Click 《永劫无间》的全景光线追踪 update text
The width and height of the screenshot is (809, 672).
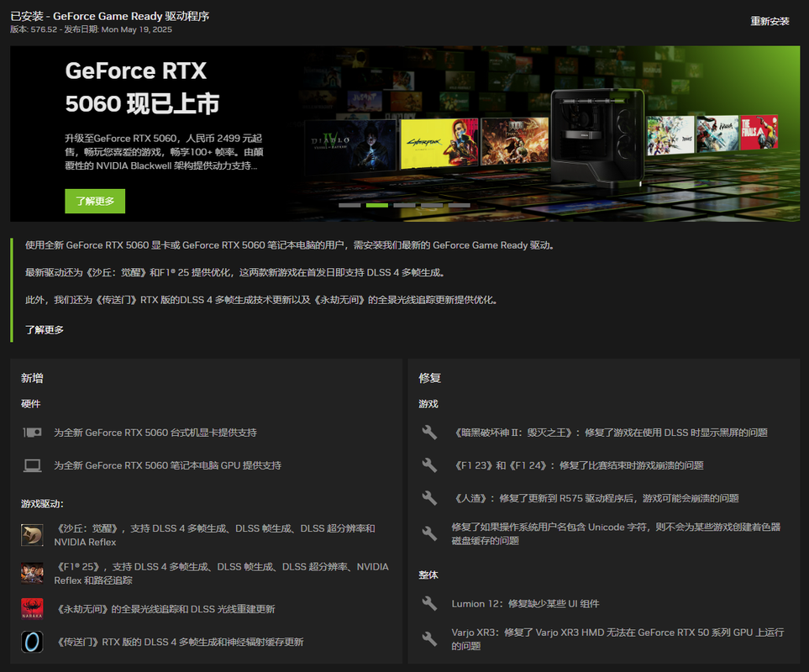pyautogui.click(x=165, y=609)
